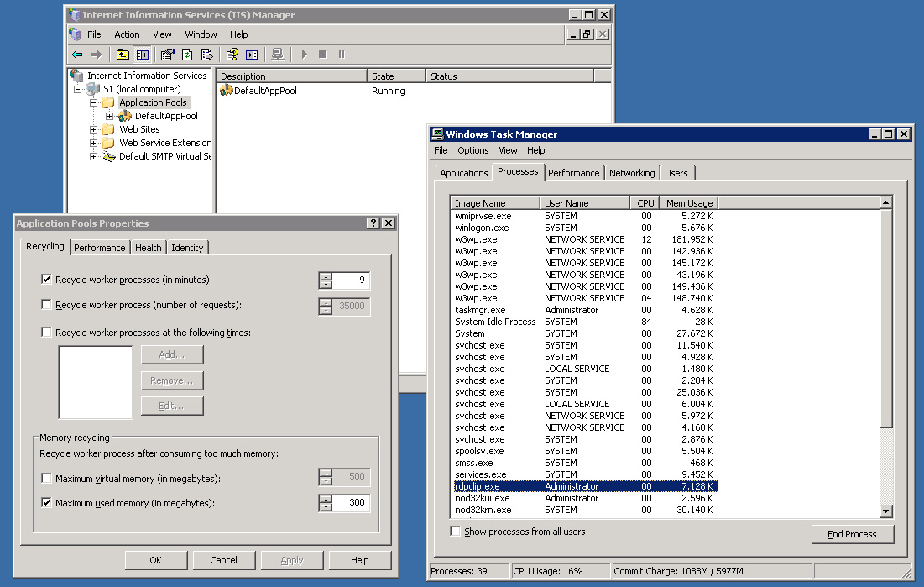Screen dimensions: 924x587
Task: Click the Back arrow in IIS Manager toolbar
Action: point(77,55)
